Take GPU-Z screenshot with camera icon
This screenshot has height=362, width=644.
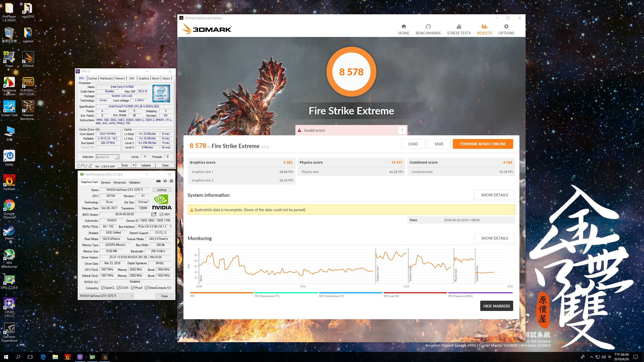coord(158,181)
